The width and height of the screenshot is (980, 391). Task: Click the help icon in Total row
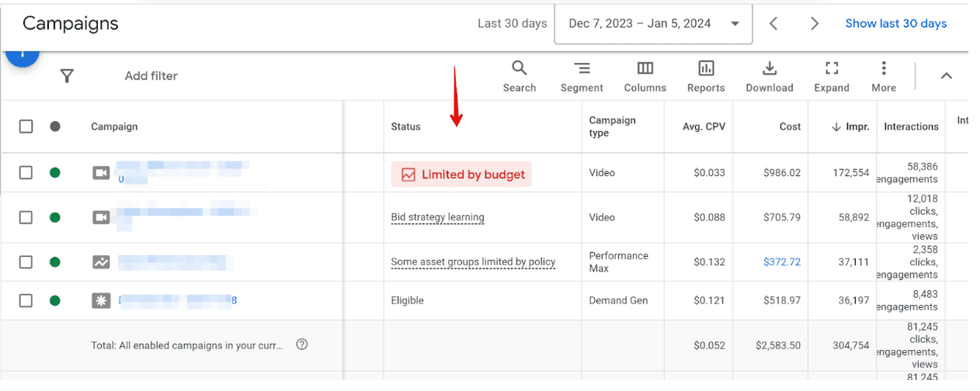(x=302, y=344)
